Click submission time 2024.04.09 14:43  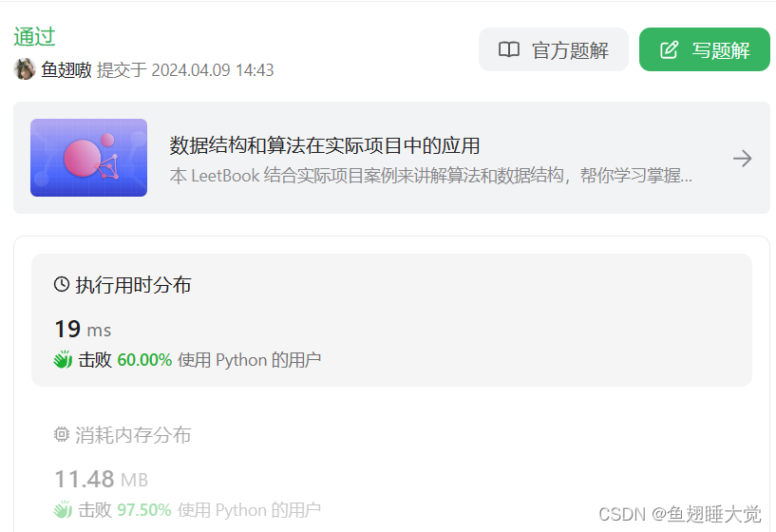click(213, 69)
